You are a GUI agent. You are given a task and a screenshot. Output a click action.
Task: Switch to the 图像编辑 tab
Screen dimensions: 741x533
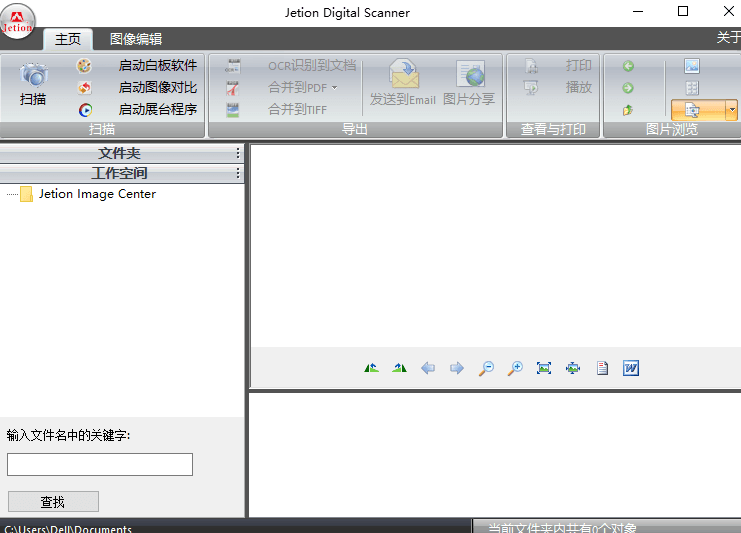pos(135,39)
